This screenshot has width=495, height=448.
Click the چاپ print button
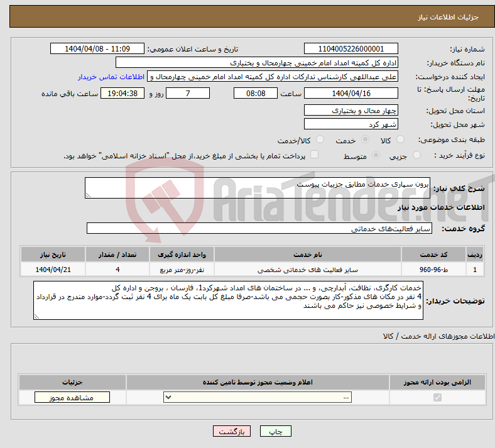point(276,431)
